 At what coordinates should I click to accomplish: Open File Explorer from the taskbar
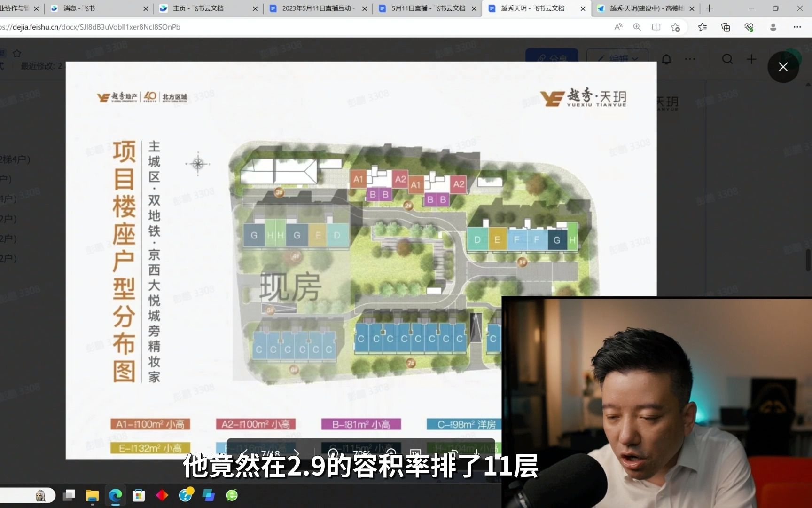click(x=92, y=495)
